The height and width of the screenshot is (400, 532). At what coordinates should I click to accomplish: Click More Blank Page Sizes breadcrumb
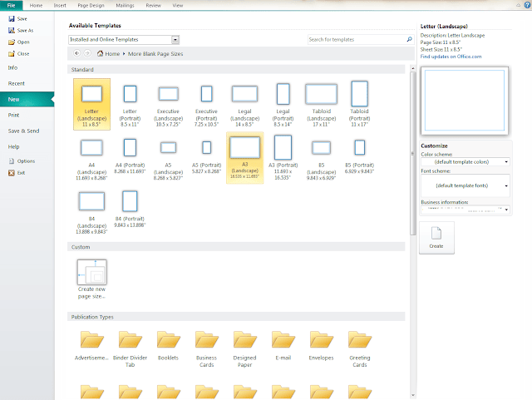(x=155, y=54)
